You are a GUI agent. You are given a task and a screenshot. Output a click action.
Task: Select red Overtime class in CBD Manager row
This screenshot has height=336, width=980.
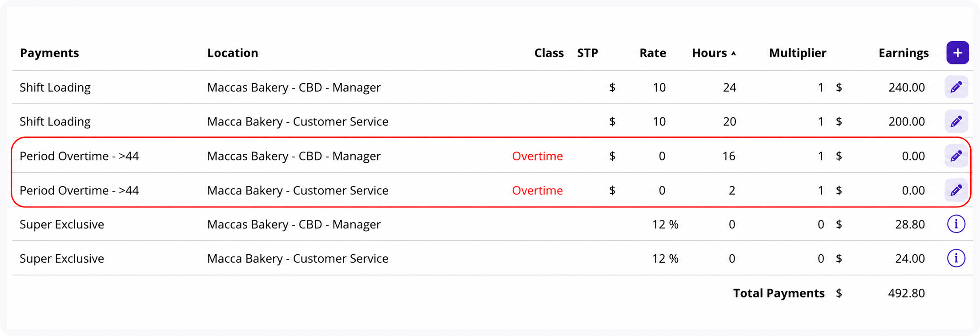point(538,156)
